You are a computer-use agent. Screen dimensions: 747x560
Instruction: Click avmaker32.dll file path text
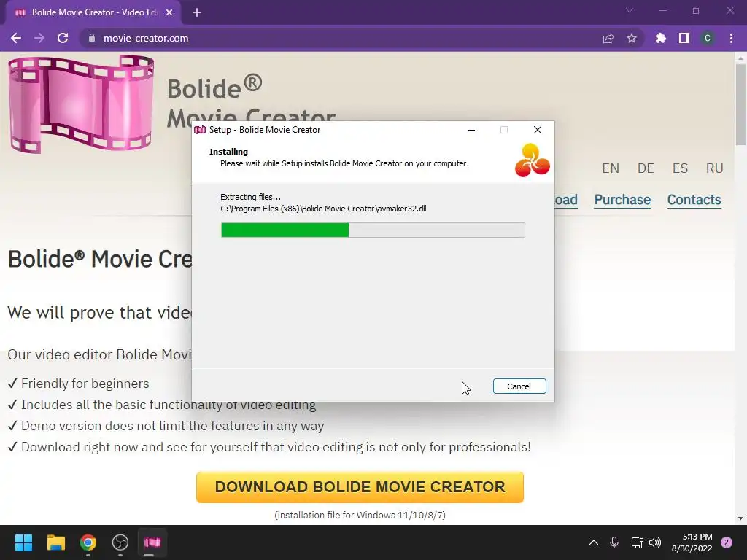click(323, 209)
